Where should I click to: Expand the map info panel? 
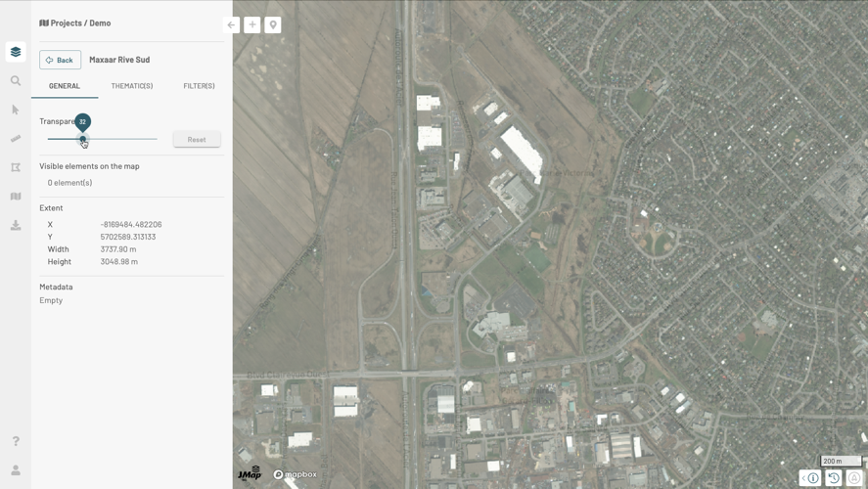point(810,478)
